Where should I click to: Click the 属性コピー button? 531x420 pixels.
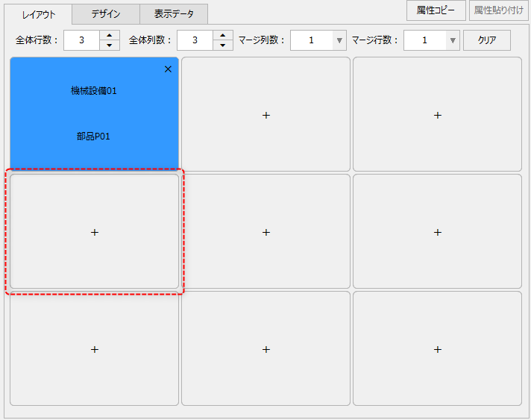click(x=436, y=10)
